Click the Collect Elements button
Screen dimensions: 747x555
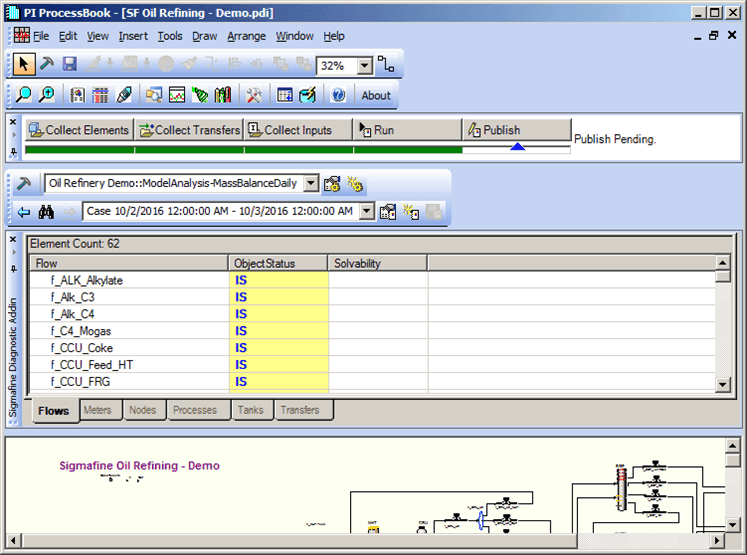79,130
